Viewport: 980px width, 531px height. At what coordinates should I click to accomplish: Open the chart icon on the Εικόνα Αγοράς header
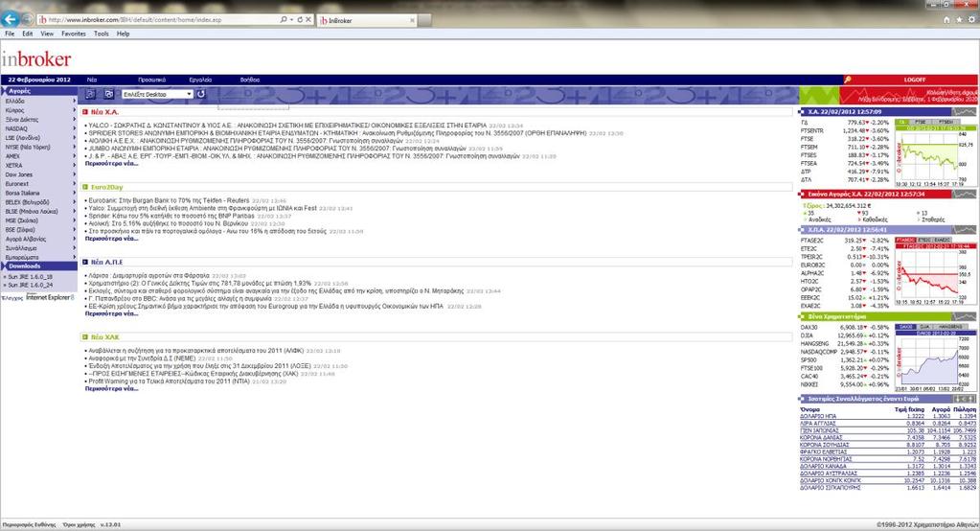coord(967,195)
